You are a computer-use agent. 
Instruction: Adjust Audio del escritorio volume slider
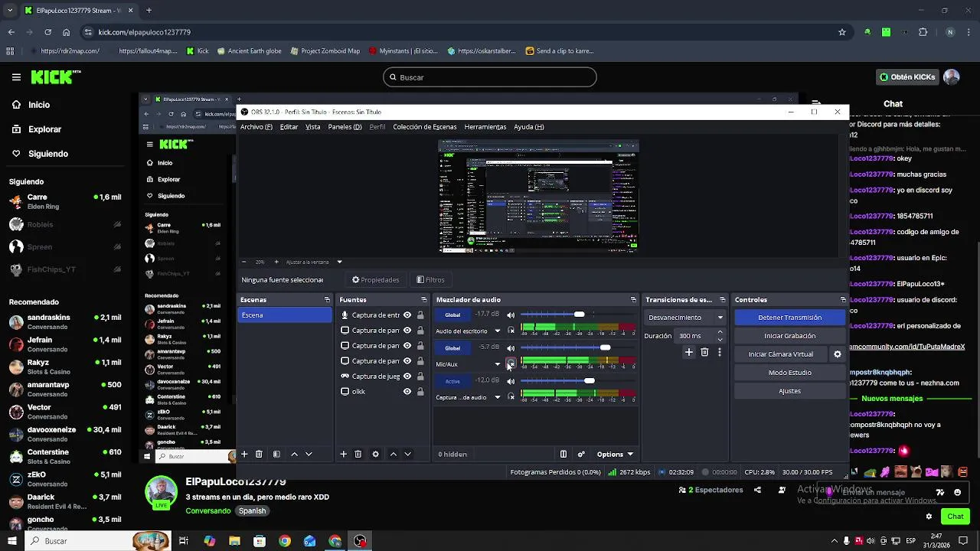(x=578, y=315)
